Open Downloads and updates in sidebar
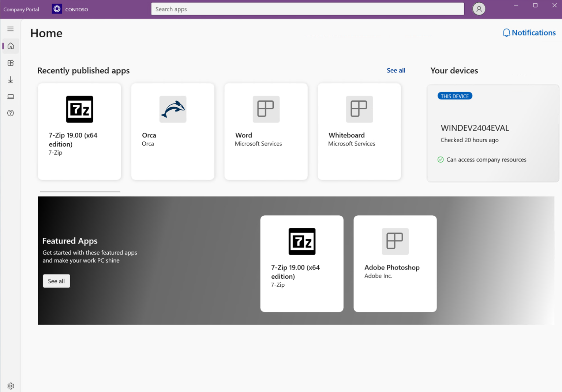The height and width of the screenshot is (392, 562). point(10,79)
